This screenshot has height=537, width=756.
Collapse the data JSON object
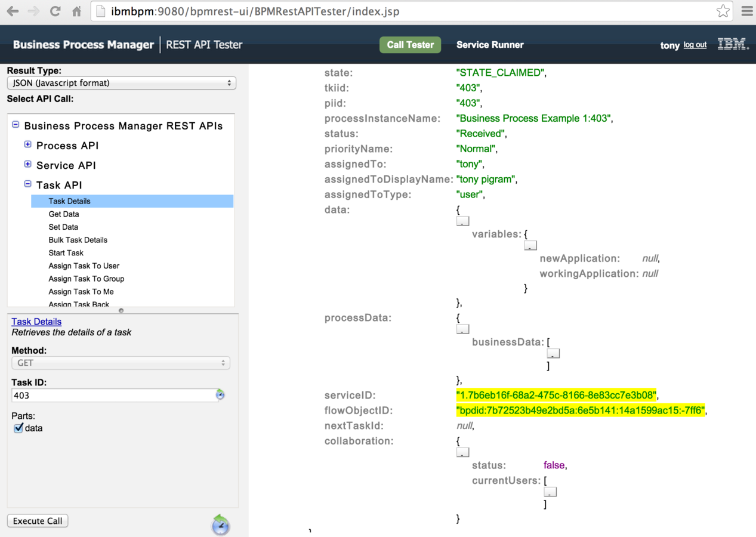tap(462, 221)
